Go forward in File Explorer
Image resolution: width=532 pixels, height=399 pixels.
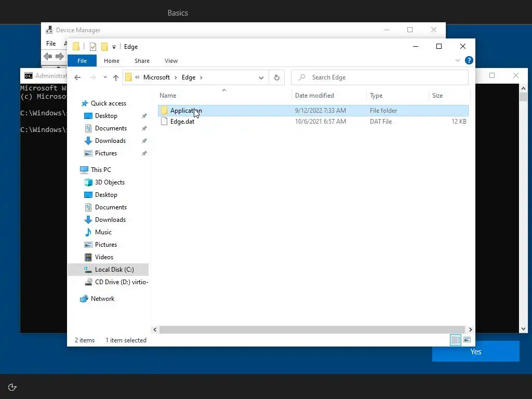[x=92, y=78]
